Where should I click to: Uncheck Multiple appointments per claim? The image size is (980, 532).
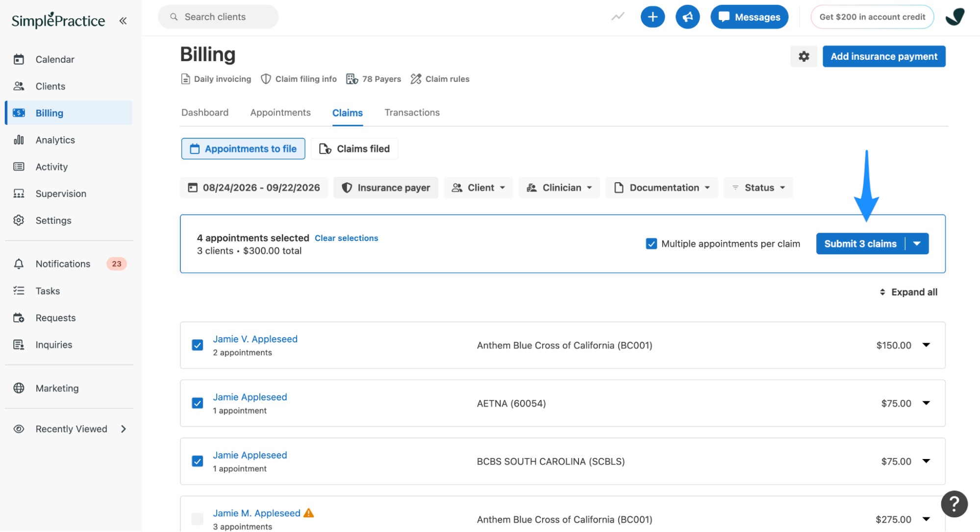coord(651,244)
